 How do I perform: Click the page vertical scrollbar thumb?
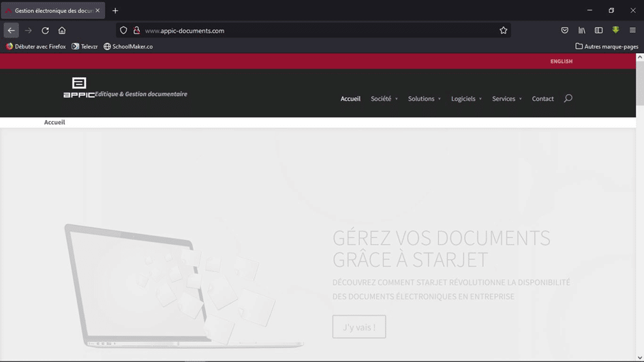(639, 84)
